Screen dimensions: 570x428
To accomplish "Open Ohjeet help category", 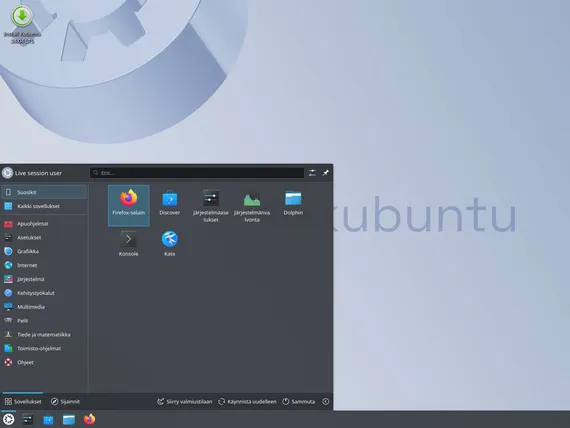I will (x=44, y=362).
